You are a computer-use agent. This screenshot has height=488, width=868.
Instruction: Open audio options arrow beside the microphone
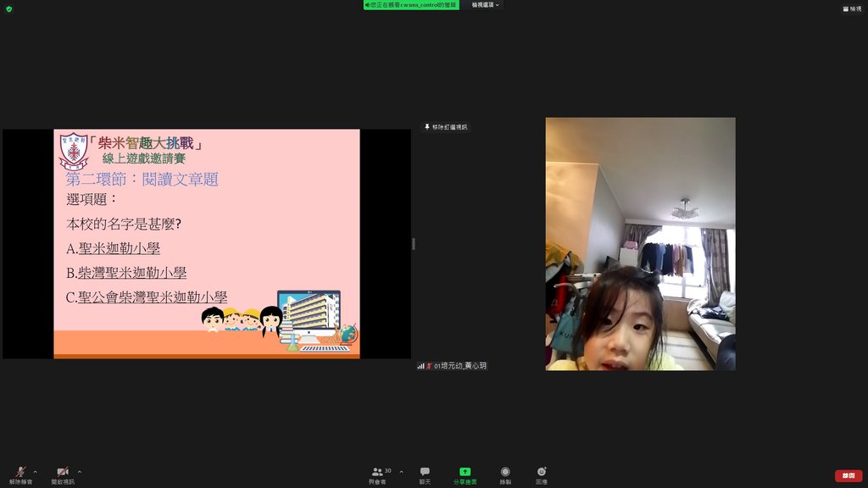pos(35,471)
